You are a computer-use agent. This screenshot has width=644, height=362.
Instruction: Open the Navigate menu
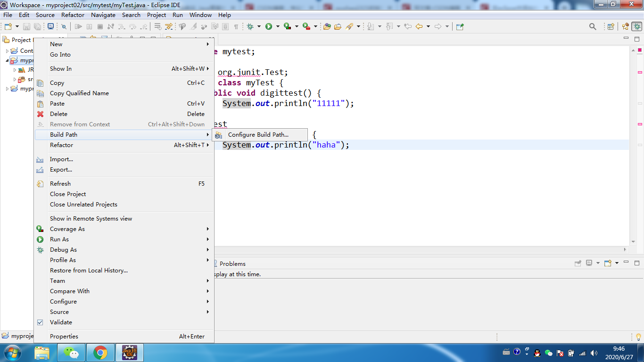click(103, 15)
